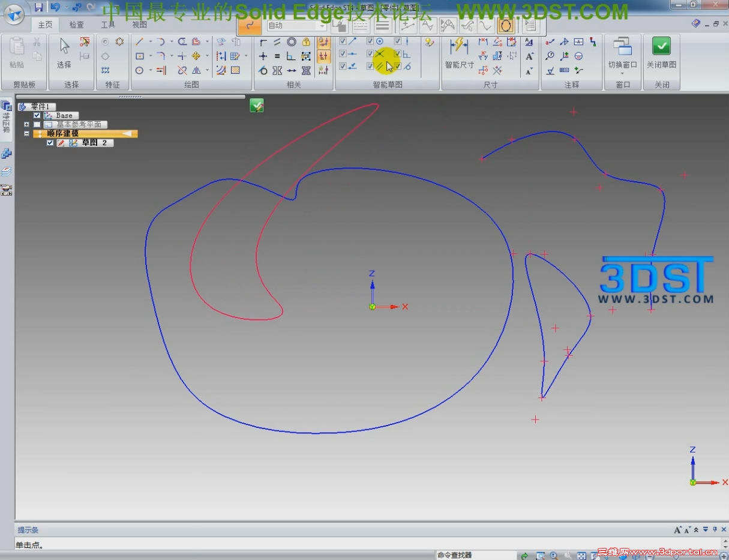This screenshot has width=729, height=560.
Task: Click the Solid Edge application button
Action: point(14,14)
